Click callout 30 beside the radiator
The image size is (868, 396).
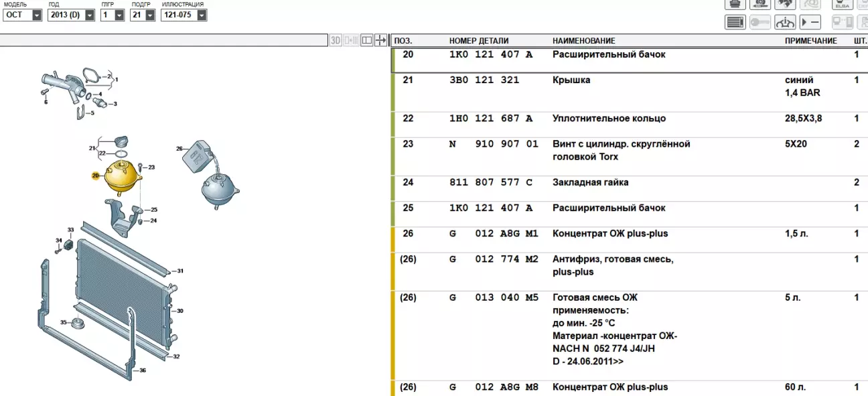point(180,311)
